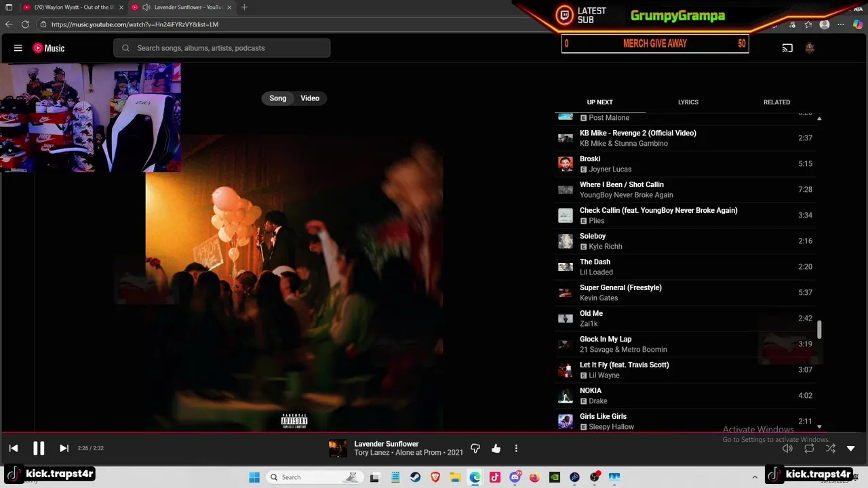Skip to the previous track
This screenshot has height=488, width=868.
14,448
